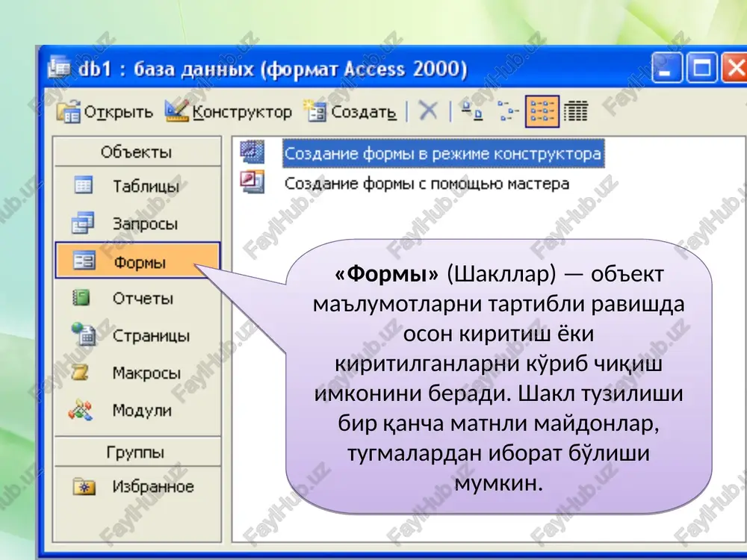This screenshot has width=747, height=560.
Task: Select Страницы in the objects panel
Action: 137,335
